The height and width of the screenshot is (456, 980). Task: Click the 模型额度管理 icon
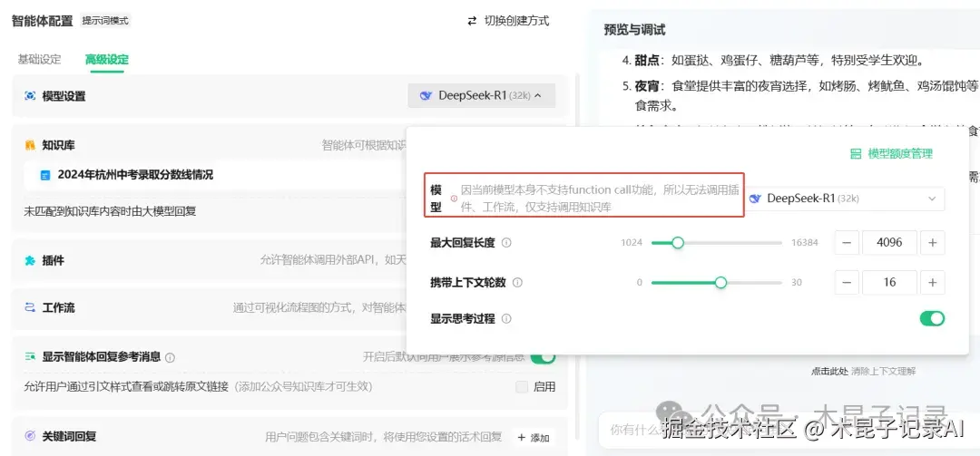856,154
